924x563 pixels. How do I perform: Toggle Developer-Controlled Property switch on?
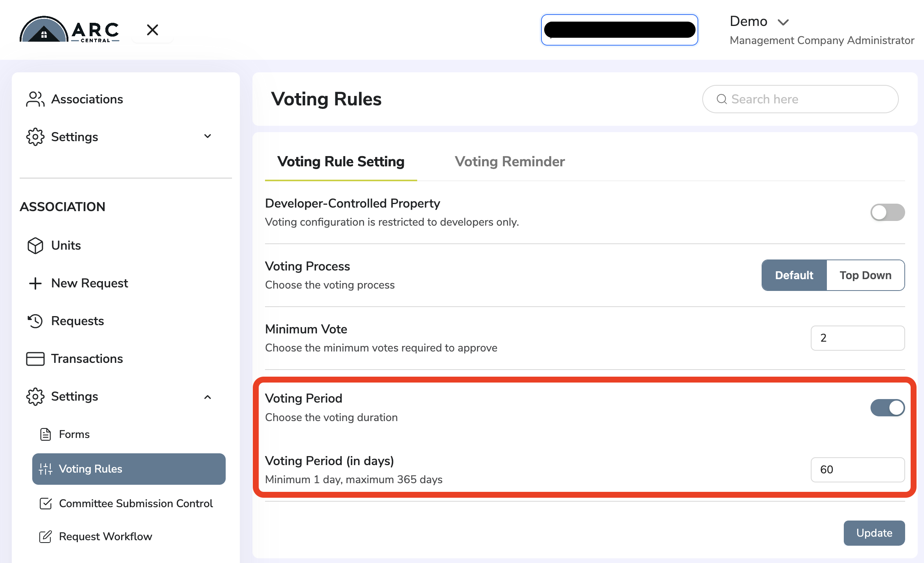tap(887, 212)
